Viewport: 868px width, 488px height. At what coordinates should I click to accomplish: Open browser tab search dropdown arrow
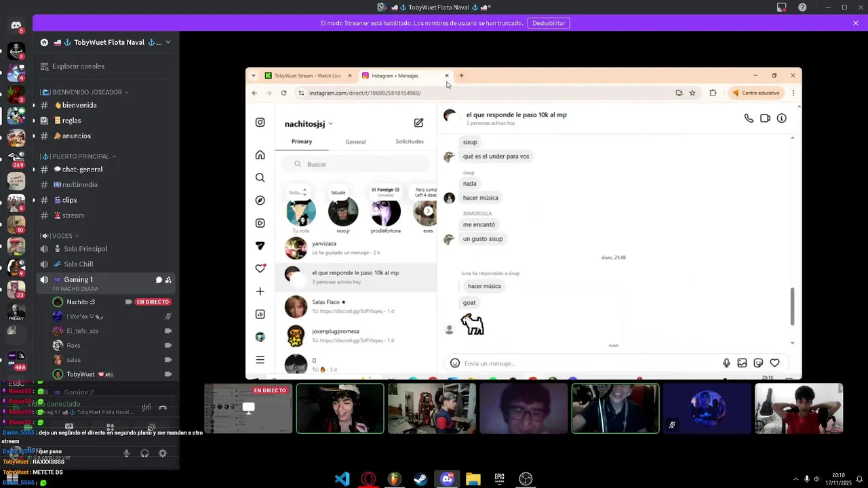click(x=253, y=75)
